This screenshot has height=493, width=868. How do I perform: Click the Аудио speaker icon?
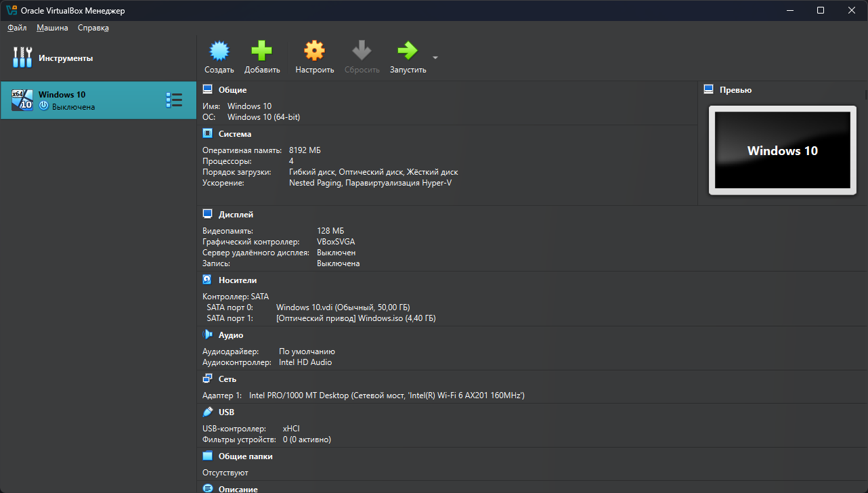(208, 335)
